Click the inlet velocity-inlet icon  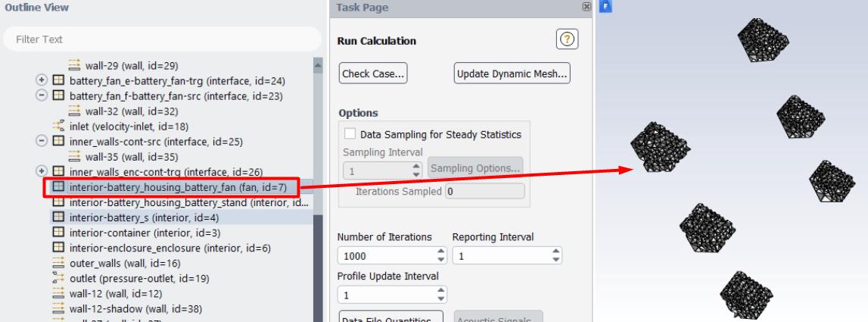(x=58, y=127)
